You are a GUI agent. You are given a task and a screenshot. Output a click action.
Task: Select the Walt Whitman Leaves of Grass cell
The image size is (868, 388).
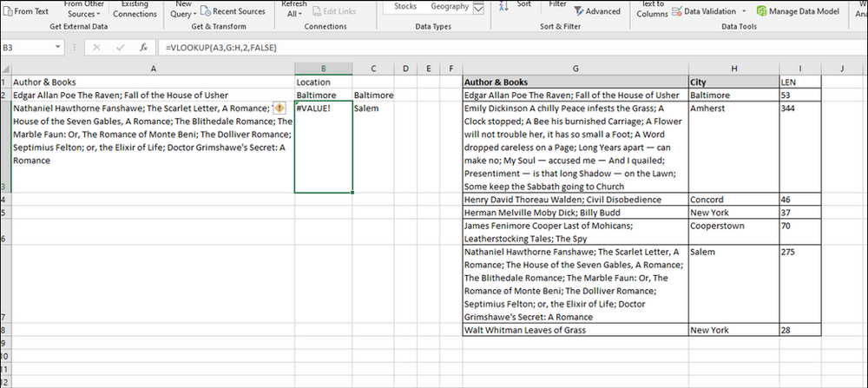coord(575,330)
